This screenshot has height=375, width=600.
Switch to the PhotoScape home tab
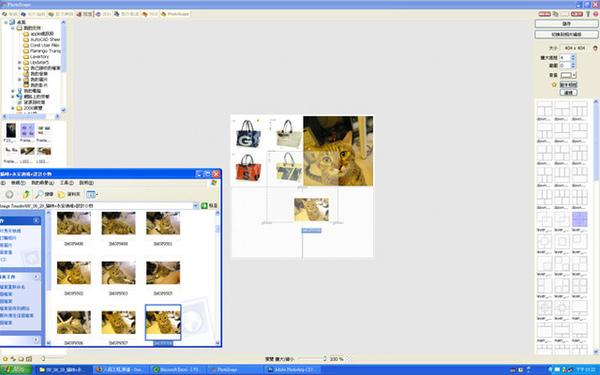pos(175,14)
